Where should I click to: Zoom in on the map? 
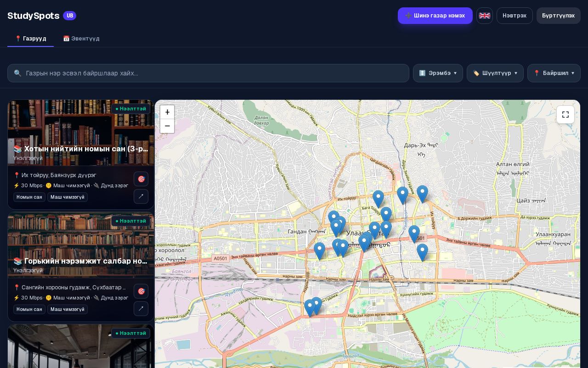coord(167,112)
